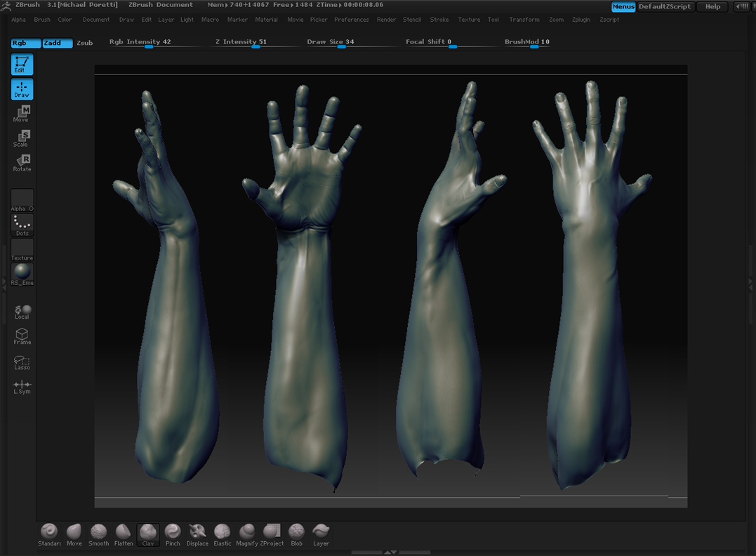The width and height of the screenshot is (756, 556).
Task: Enable Lasso selection mode
Action: coord(22,362)
